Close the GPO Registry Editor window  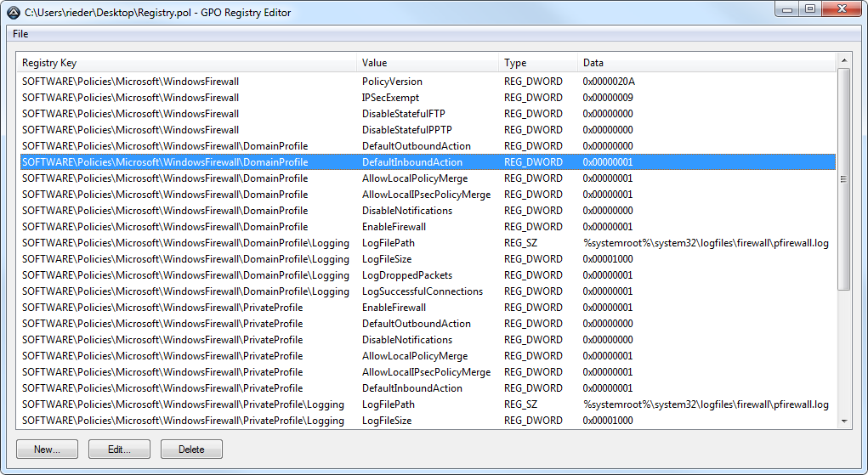pyautogui.click(x=842, y=9)
